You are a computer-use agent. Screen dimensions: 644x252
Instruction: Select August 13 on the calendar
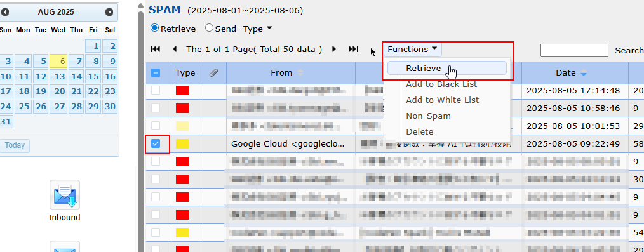point(60,76)
